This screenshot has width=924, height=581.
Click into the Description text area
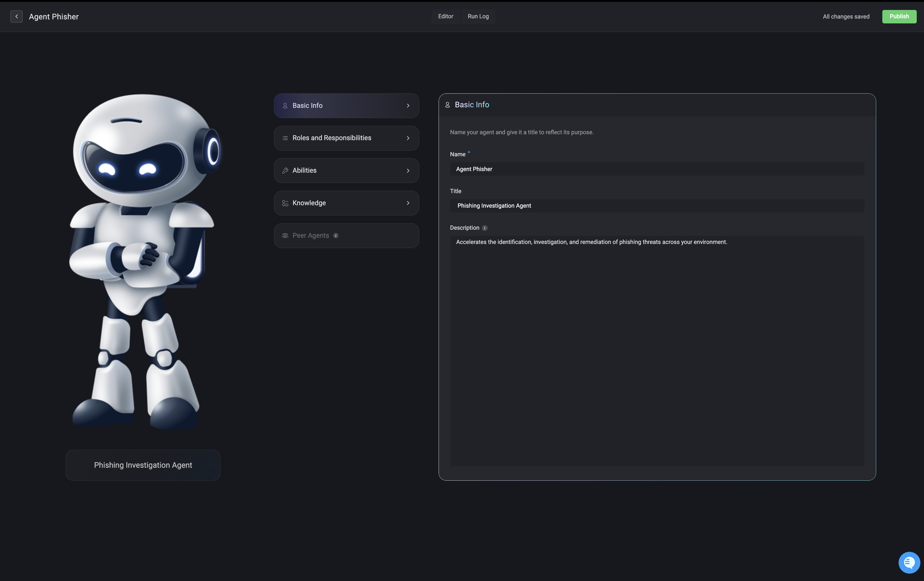(656, 350)
